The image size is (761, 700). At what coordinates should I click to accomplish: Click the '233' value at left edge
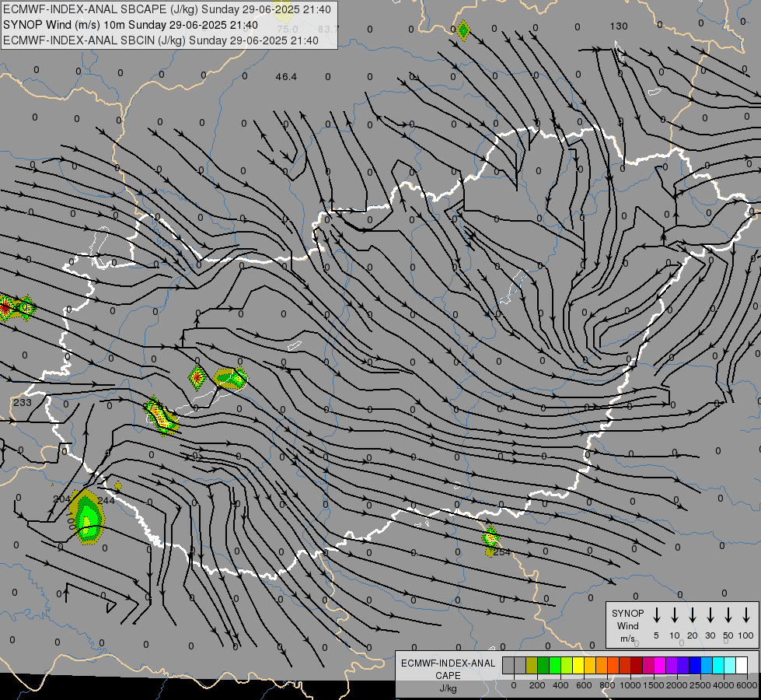(x=23, y=403)
